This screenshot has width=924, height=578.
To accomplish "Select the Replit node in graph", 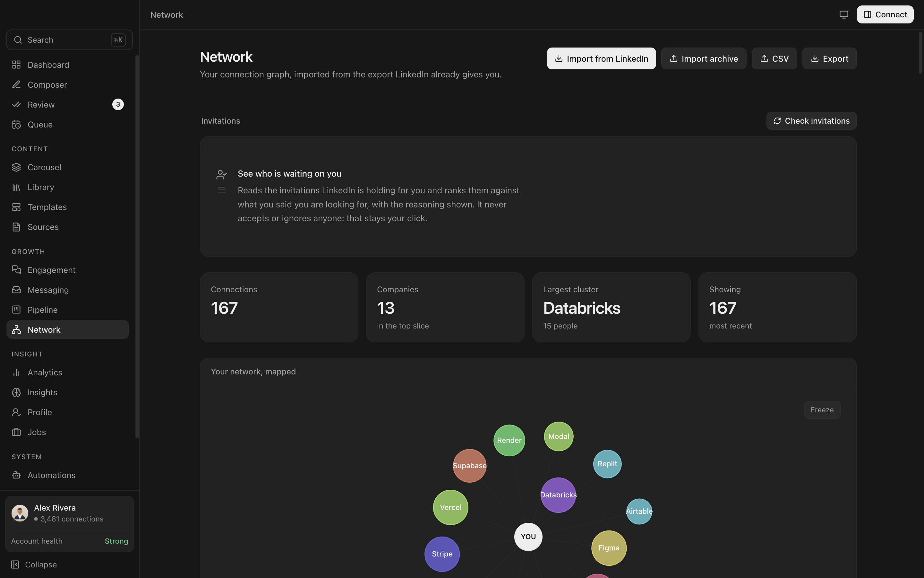I will [x=607, y=464].
